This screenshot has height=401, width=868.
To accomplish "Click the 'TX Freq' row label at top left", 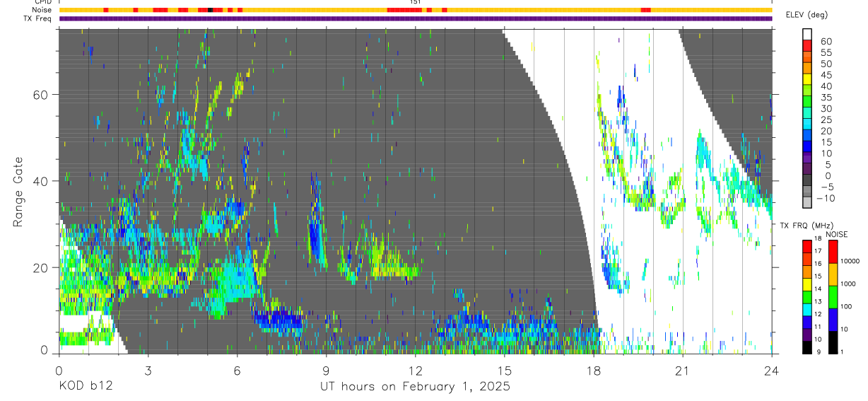I will click(38, 18).
